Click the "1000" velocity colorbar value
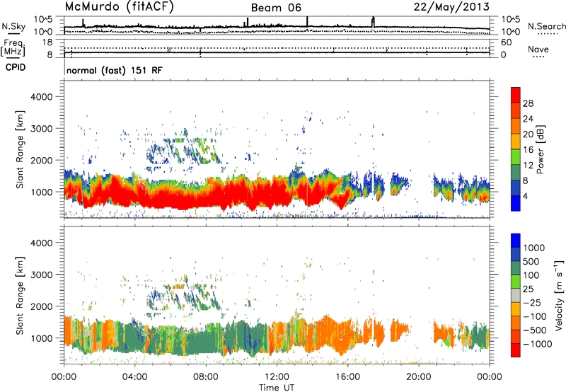The height and width of the screenshot is (392, 566). [534, 248]
